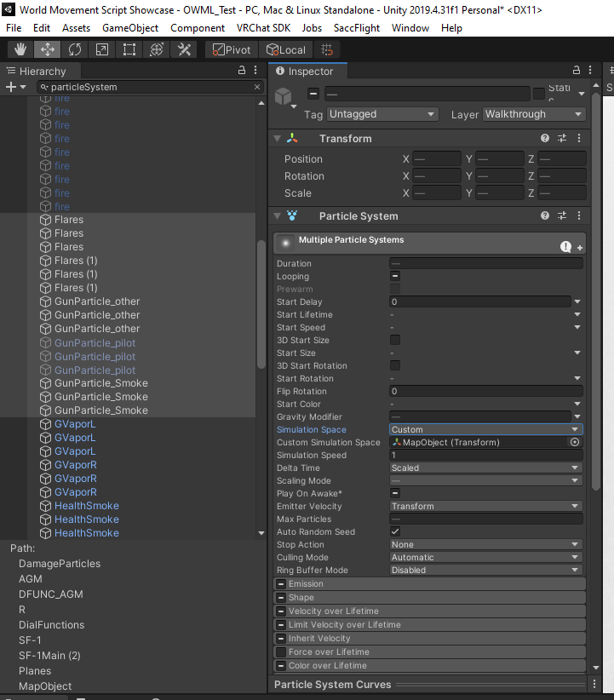This screenshot has width=614, height=700.
Task: Click the Start Delay value field
Action: click(x=480, y=301)
